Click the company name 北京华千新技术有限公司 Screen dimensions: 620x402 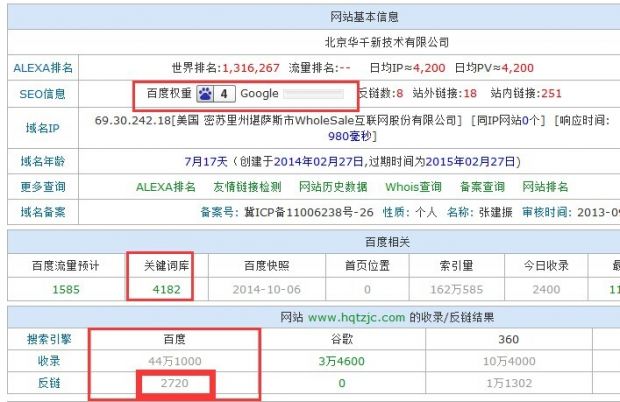387,42
